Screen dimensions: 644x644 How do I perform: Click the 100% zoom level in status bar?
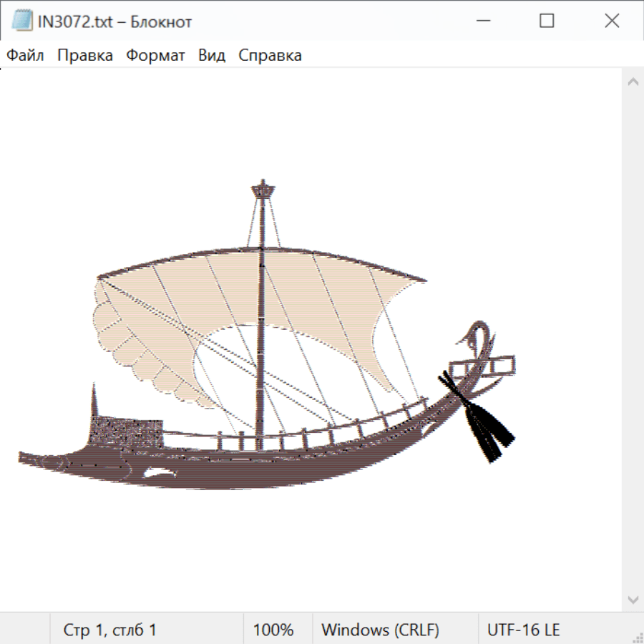[x=273, y=630]
